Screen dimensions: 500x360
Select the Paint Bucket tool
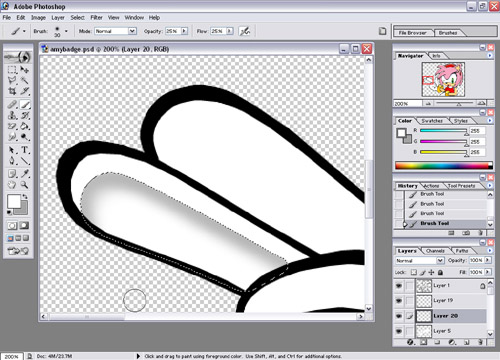point(24,126)
